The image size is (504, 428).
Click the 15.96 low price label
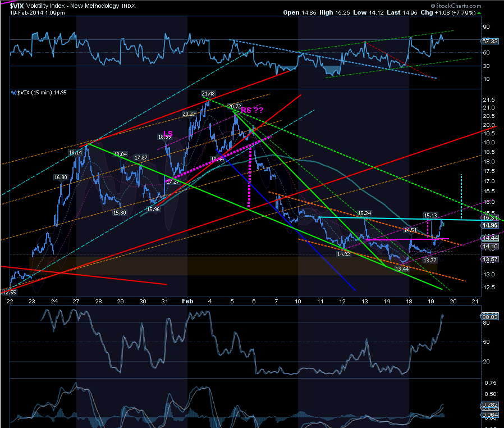[153, 210]
